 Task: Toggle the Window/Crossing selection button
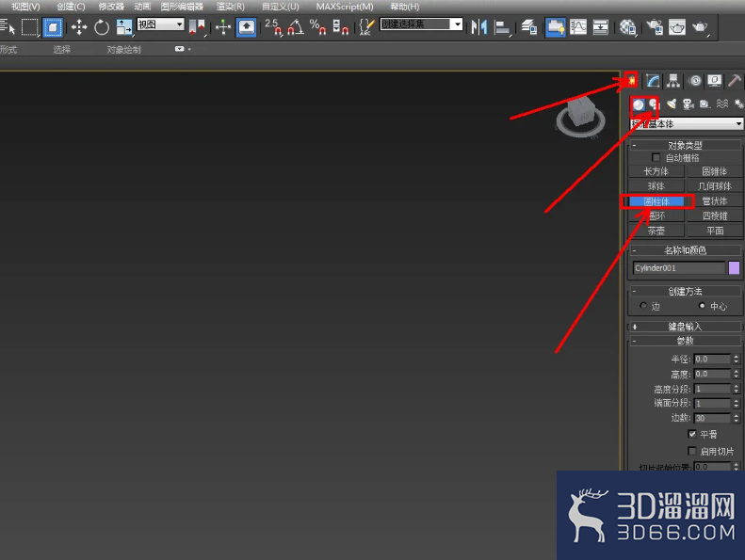(53, 27)
